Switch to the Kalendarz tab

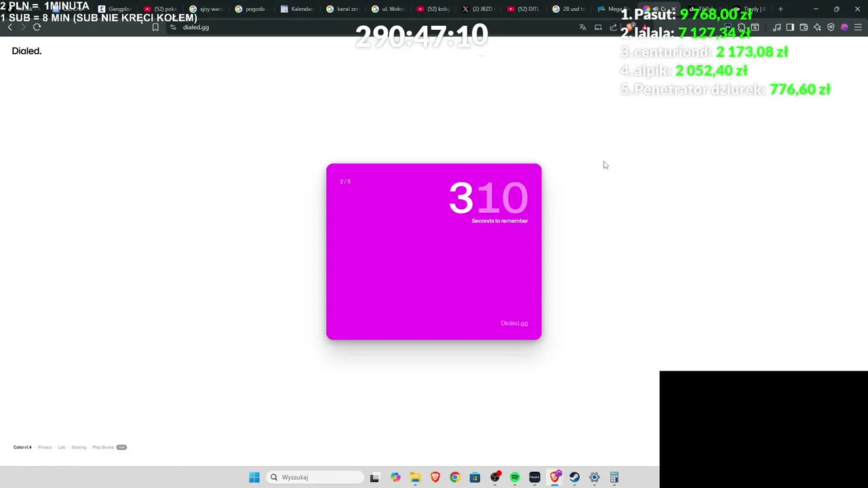[x=297, y=9]
